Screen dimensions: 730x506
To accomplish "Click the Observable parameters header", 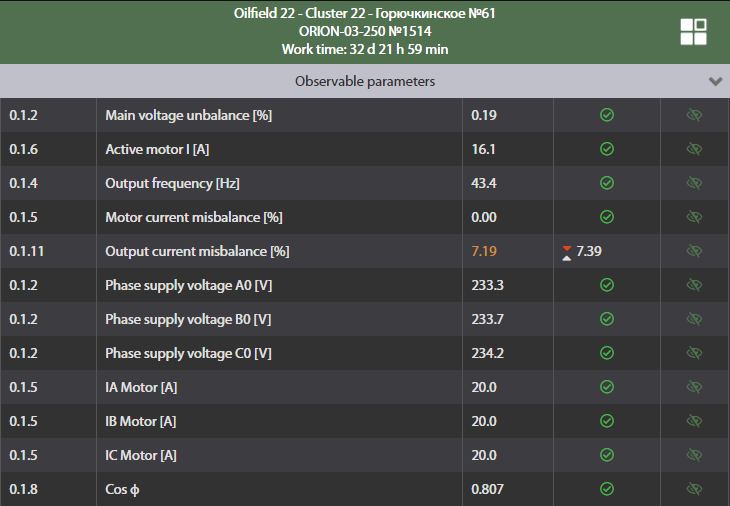I will pos(364,81).
